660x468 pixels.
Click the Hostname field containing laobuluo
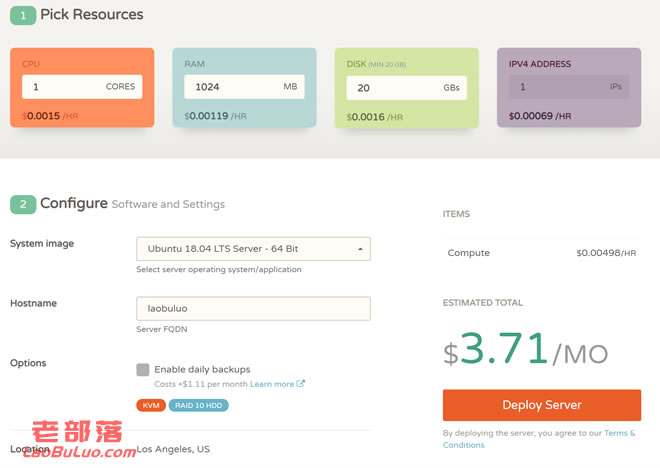253,308
